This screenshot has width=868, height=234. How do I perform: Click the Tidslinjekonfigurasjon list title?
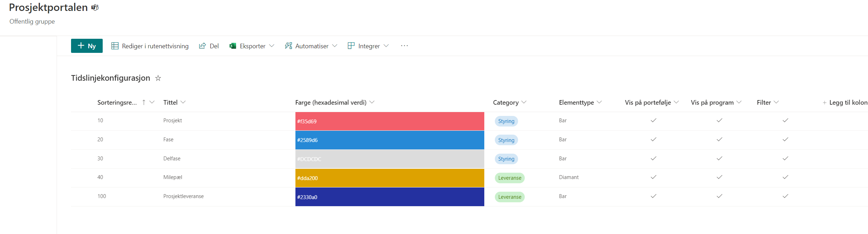[110, 78]
